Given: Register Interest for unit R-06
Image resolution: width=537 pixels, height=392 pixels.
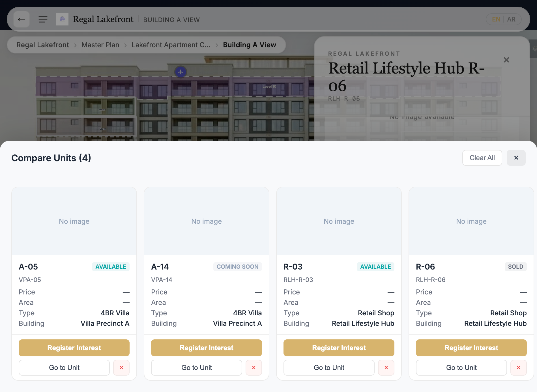Looking at the screenshot, I should click(x=471, y=348).
